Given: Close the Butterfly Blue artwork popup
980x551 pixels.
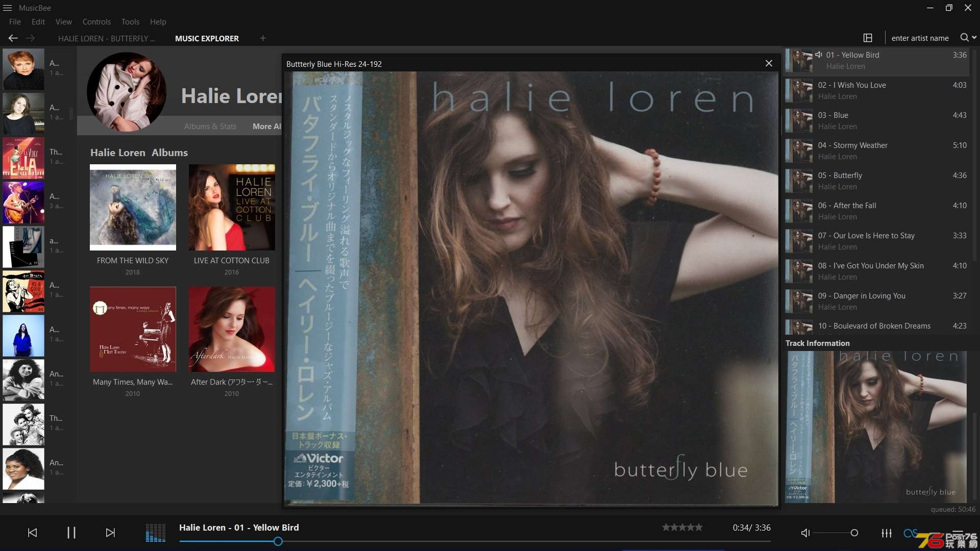Looking at the screenshot, I should [769, 63].
